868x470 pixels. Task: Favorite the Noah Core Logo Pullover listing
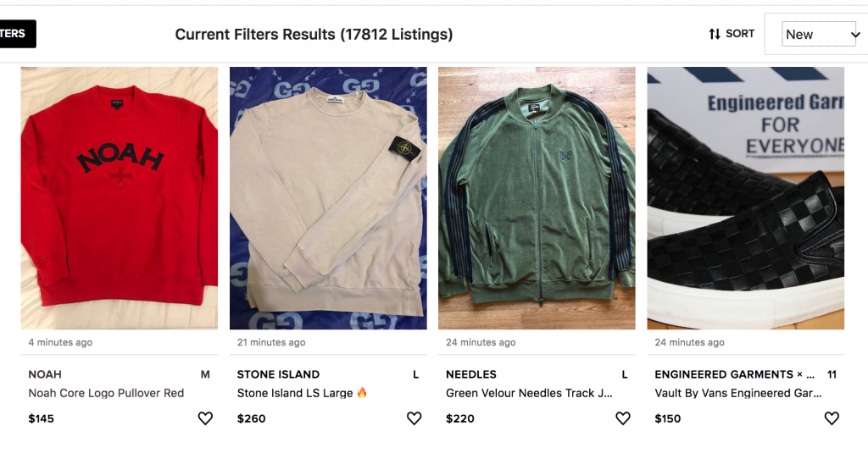click(x=205, y=418)
